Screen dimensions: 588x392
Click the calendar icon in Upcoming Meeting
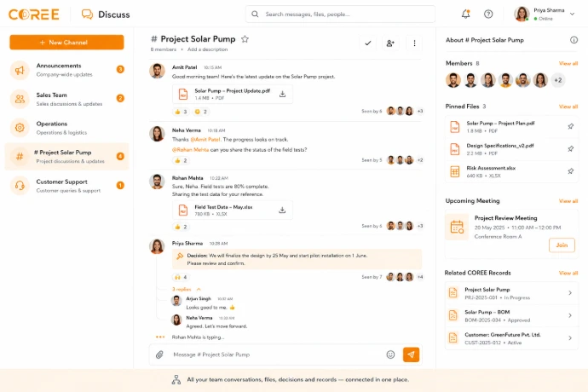[457, 227]
